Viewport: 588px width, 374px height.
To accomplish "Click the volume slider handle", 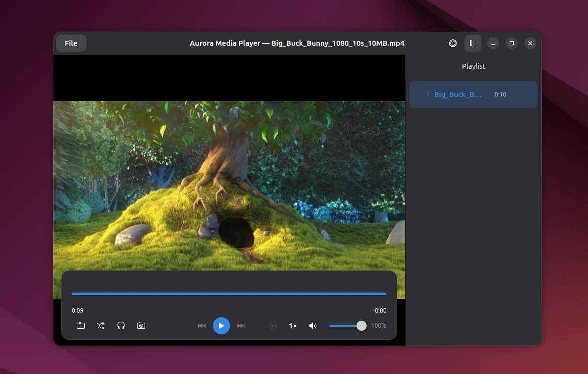I will pos(361,326).
